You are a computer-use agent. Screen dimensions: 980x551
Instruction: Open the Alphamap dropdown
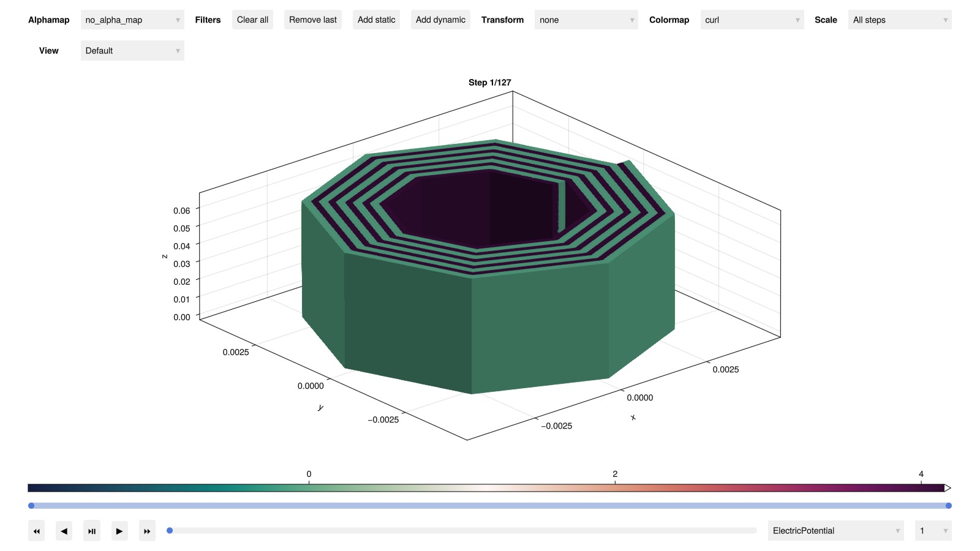coord(132,20)
